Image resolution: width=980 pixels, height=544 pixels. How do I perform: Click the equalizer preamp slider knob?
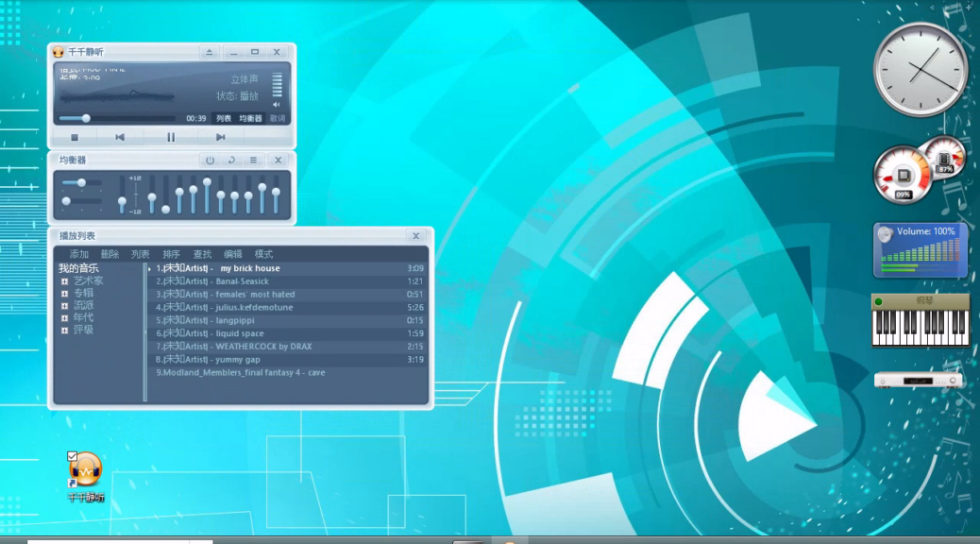click(x=122, y=201)
